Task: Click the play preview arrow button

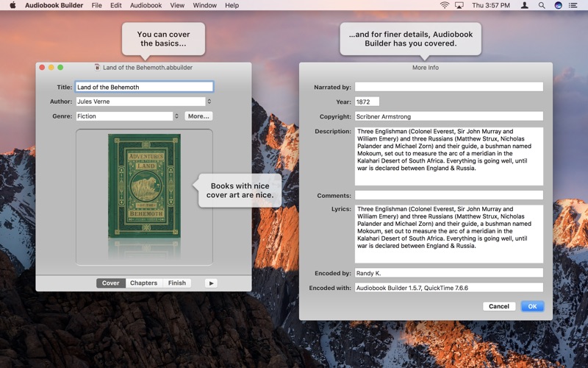Action: (211, 283)
